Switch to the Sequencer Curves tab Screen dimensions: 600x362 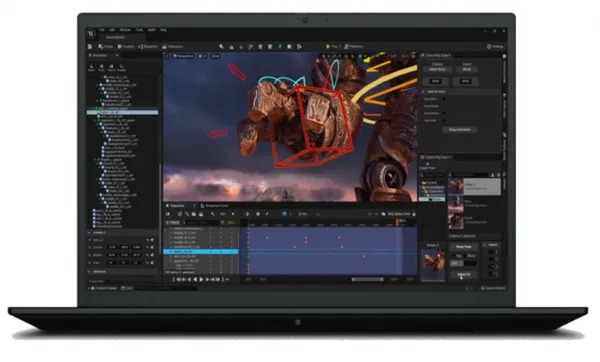(x=215, y=206)
